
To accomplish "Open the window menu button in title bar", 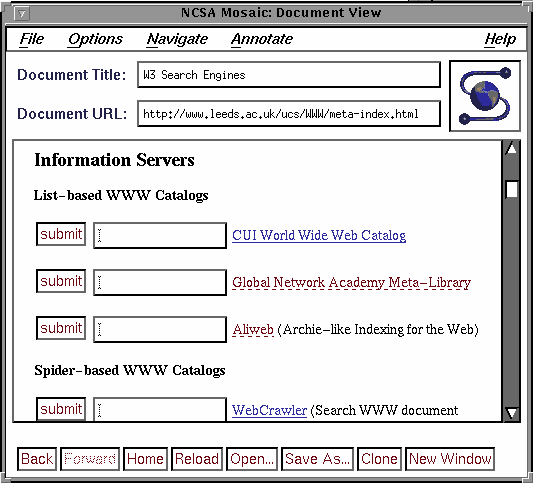I will [22, 14].
